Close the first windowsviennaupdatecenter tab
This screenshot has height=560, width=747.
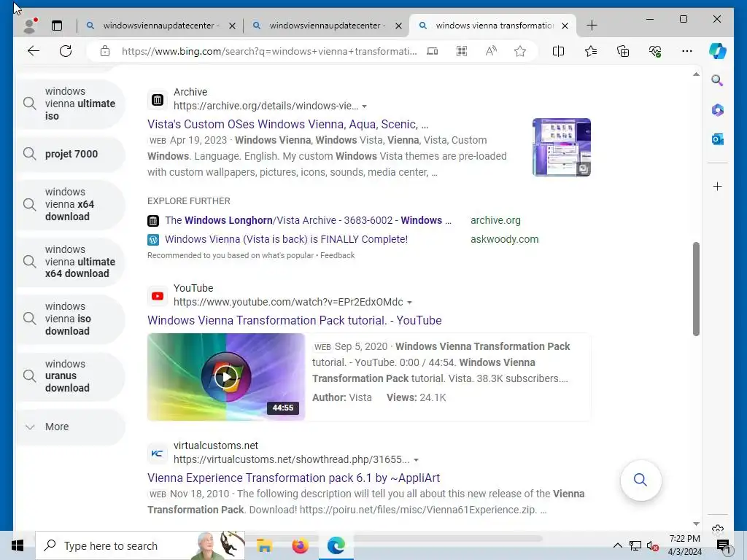pos(233,26)
